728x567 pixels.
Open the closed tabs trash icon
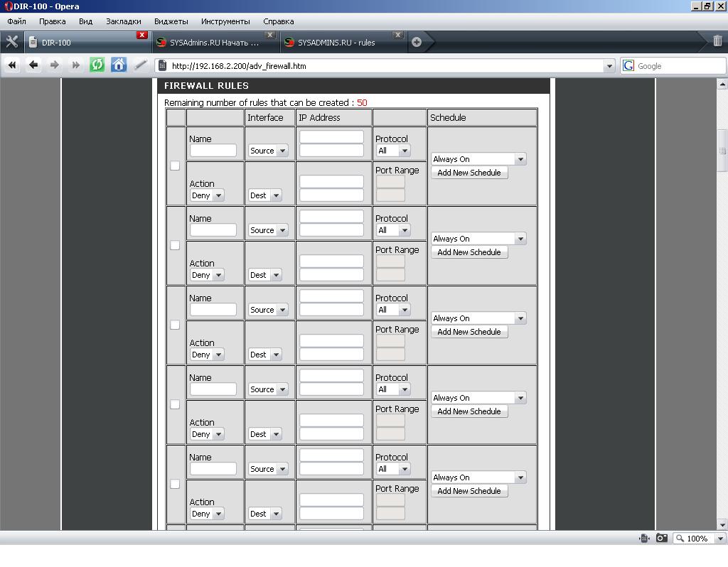[717, 40]
